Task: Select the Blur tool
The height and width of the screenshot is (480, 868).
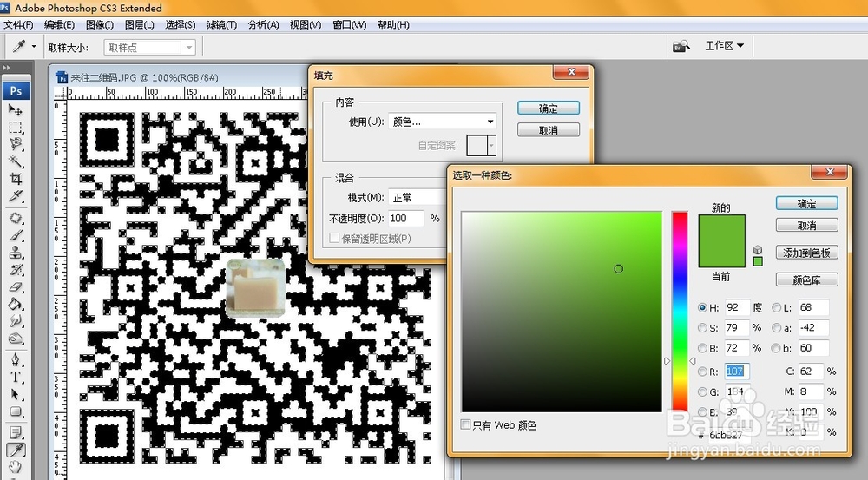Action: tap(16, 320)
